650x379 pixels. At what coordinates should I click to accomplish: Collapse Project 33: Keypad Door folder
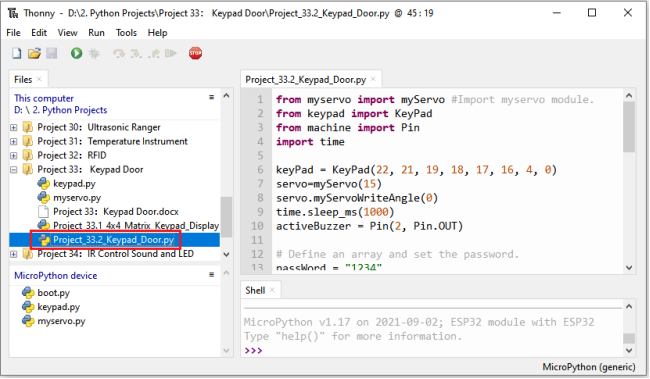coord(14,170)
